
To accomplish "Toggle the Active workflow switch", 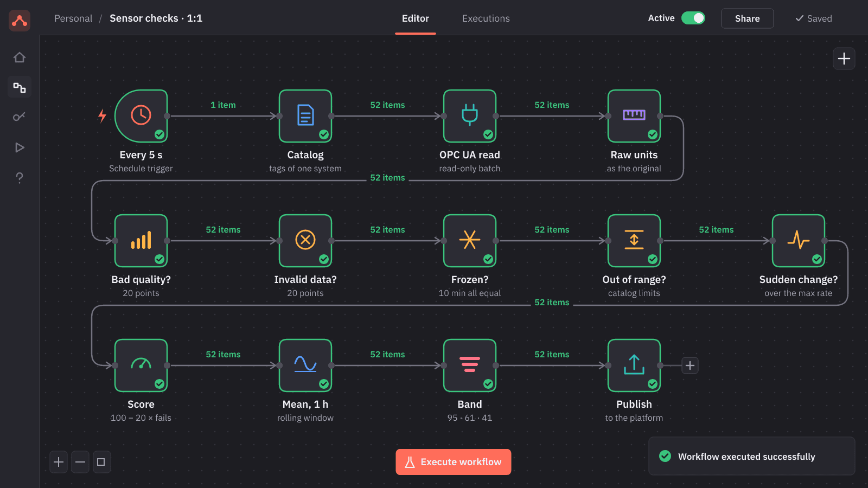I will pyautogui.click(x=693, y=18).
